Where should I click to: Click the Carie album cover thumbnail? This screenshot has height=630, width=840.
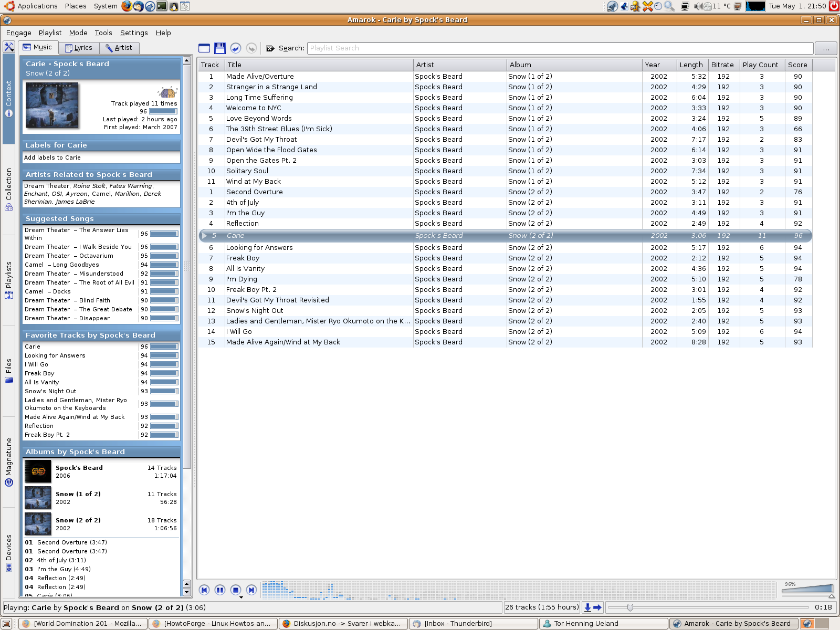coord(52,106)
